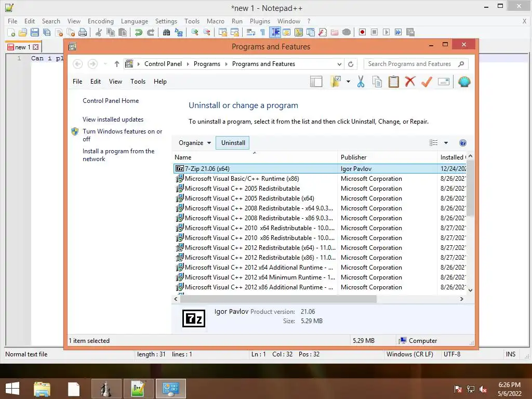
Task: Toggle the Indent Guide toolbar icon
Action: (275, 32)
